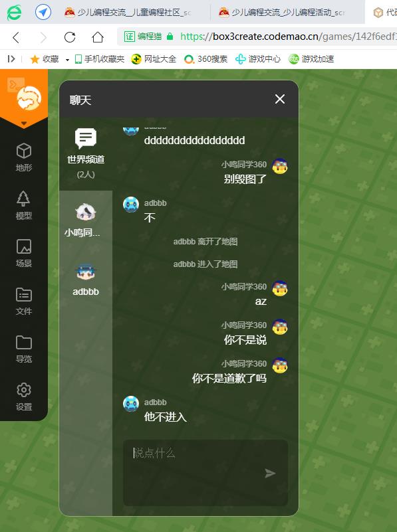Open the 文件 file panel
Viewport: 397px width, 532px height.
(x=24, y=301)
